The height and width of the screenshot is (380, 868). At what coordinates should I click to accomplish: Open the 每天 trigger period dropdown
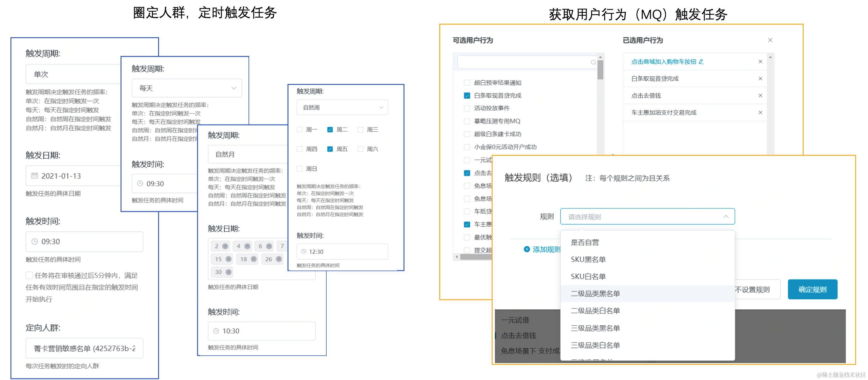coord(187,88)
